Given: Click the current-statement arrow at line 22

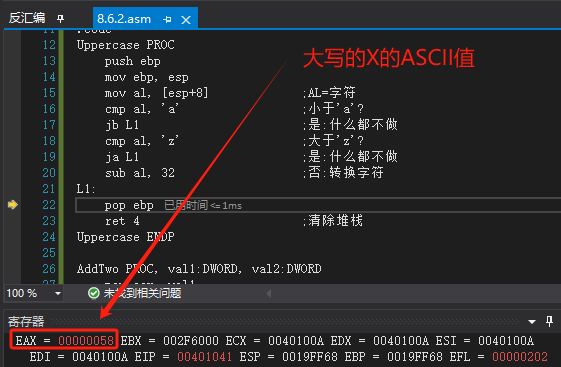Looking at the screenshot, I should 13,205.
